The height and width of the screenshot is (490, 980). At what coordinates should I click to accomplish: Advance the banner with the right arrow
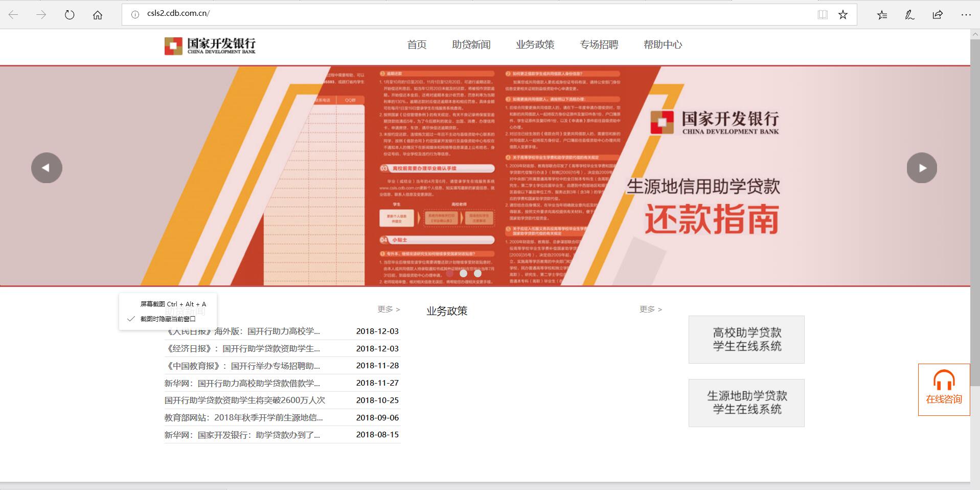pyautogui.click(x=922, y=167)
